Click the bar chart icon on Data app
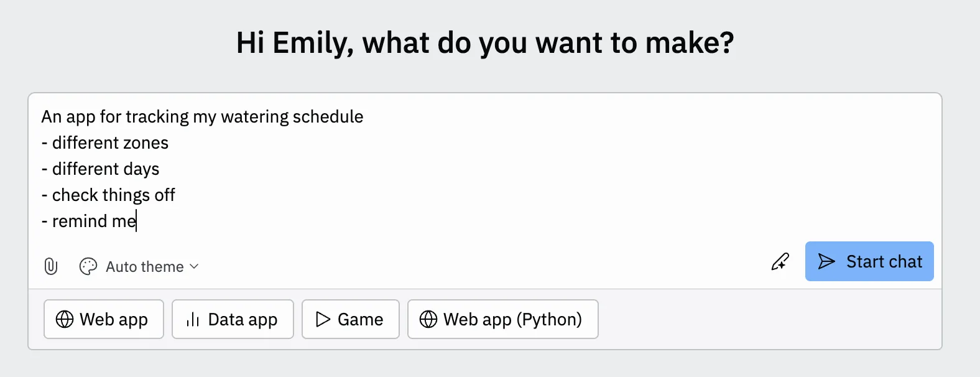This screenshot has height=377, width=980. point(193,319)
